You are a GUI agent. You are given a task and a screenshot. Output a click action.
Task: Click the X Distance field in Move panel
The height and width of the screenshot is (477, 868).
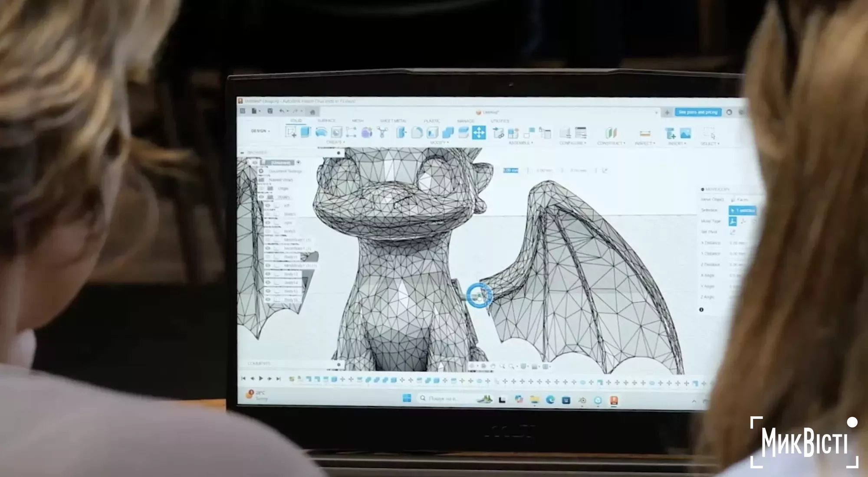(737, 243)
